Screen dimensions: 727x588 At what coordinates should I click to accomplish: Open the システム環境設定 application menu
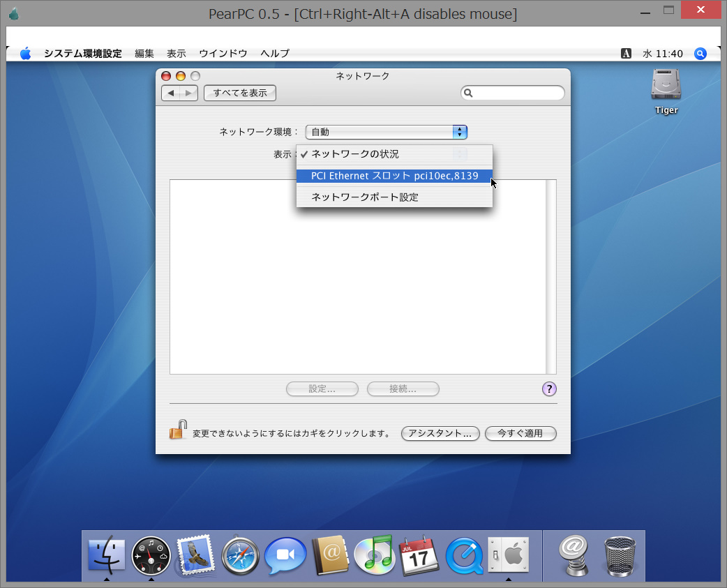coord(83,54)
